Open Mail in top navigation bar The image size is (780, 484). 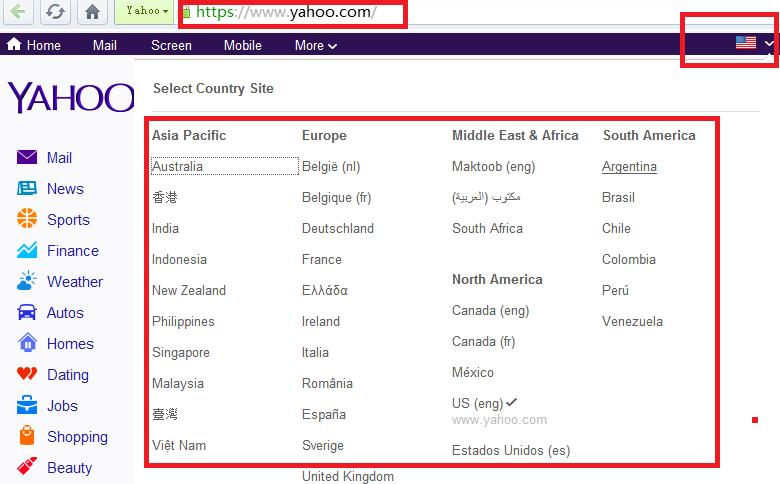pos(104,45)
